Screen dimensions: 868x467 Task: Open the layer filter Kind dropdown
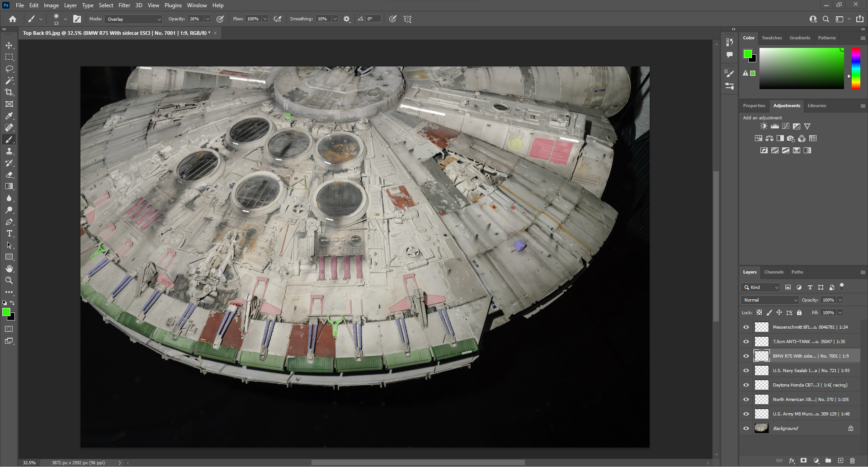pyautogui.click(x=761, y=287)
